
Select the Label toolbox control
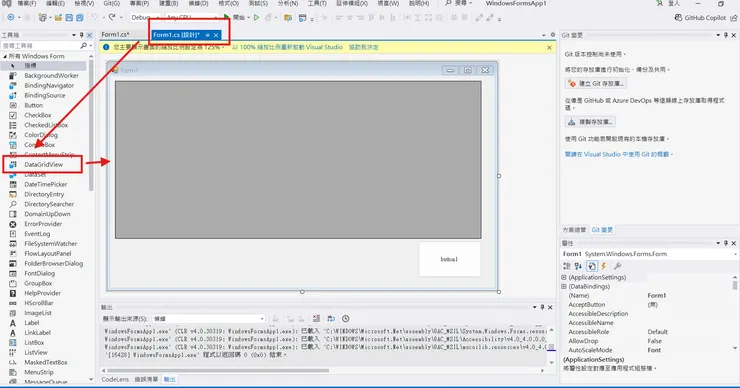click(x=32, y=323)
